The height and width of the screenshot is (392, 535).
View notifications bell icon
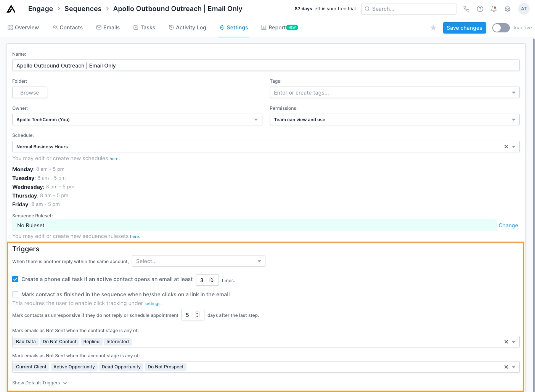tap(494, 9)
